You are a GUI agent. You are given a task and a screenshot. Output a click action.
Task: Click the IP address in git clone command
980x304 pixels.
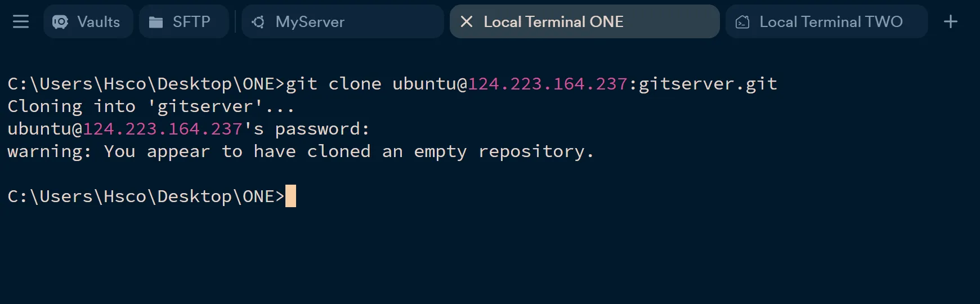coord(548,84)
